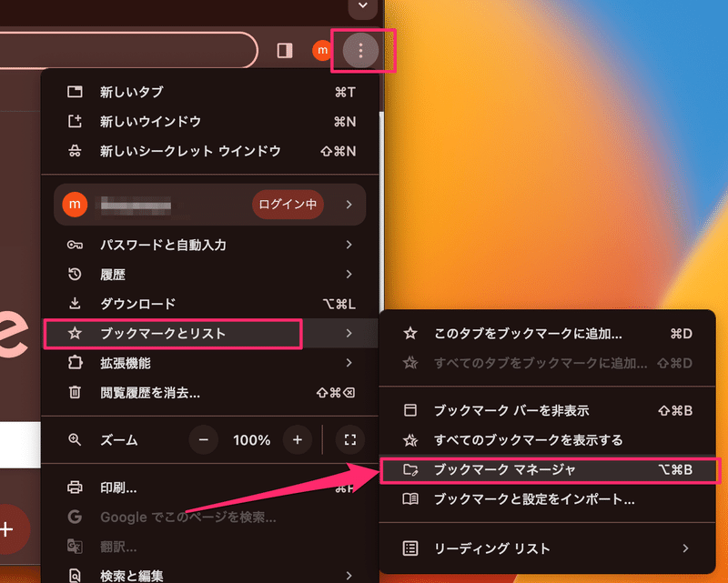Open the orange profile avatar in toolbar

tap(322, 51)
